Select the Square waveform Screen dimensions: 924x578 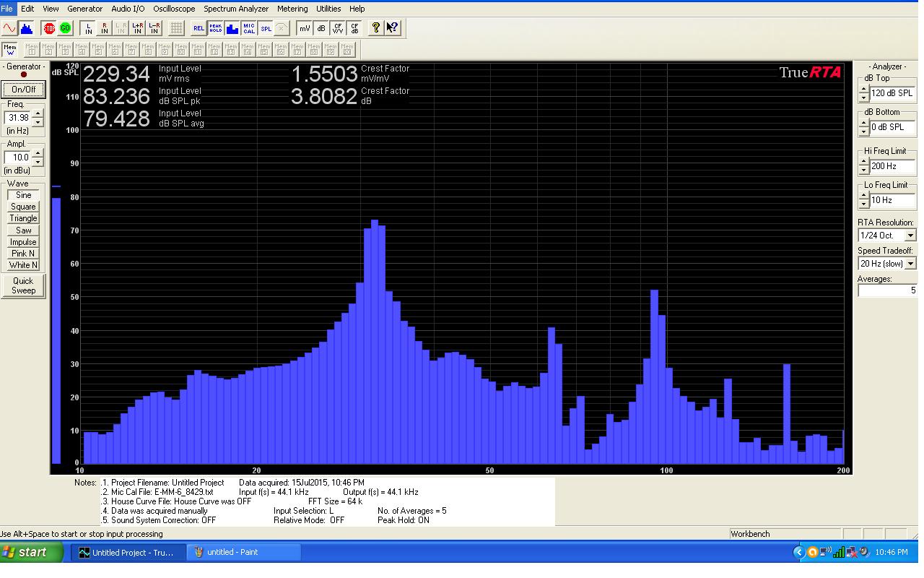tap(23, 207)
